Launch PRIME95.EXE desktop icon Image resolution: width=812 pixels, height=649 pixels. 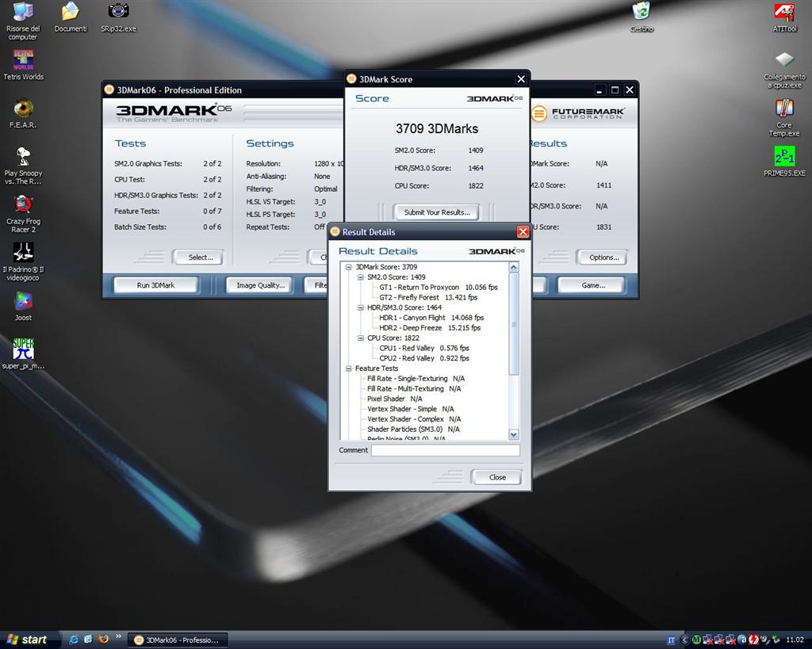point(784,162)
